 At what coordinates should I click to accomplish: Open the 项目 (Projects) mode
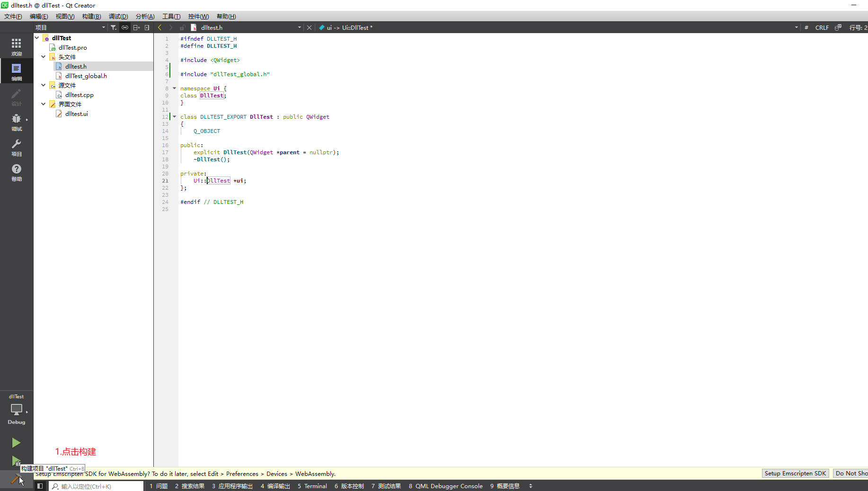16,147
